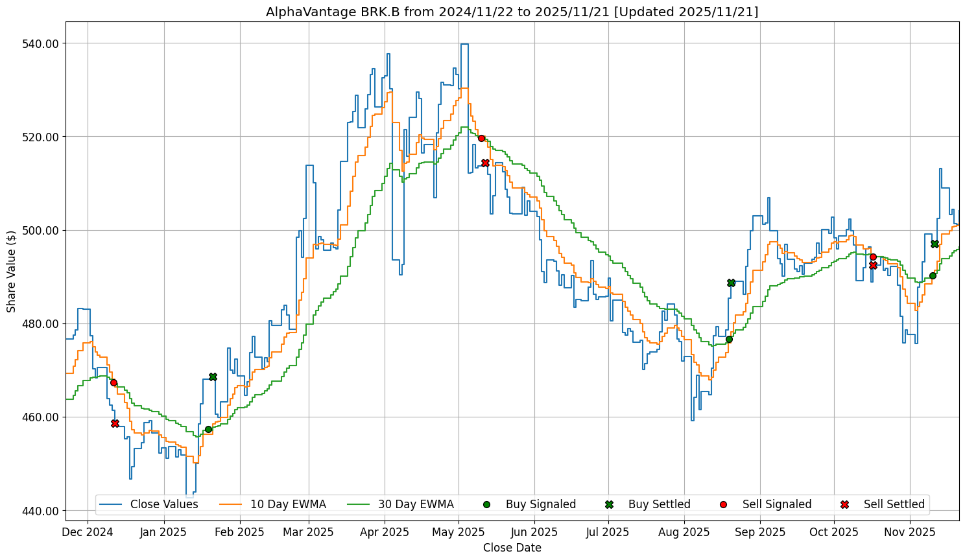Click the orange 10 Day EWMA legend line

(232, 504)
